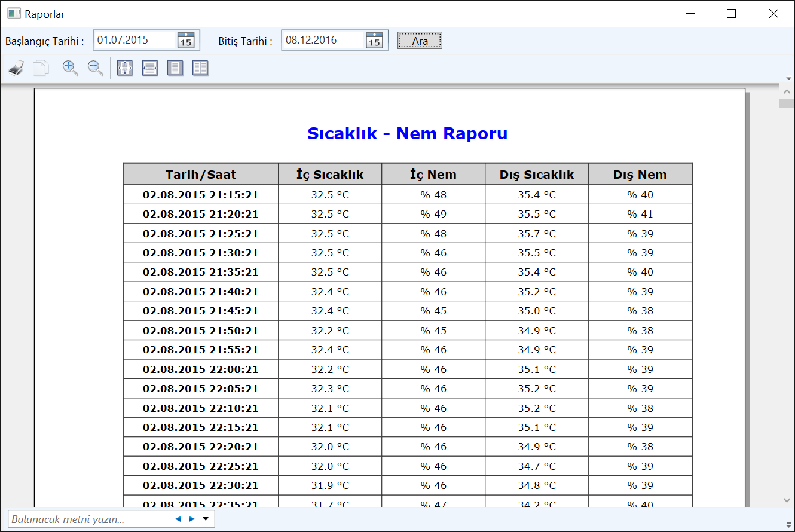Click the Başlangıç Tarihi date field
The image size is (795, 532).
(134, 41)
